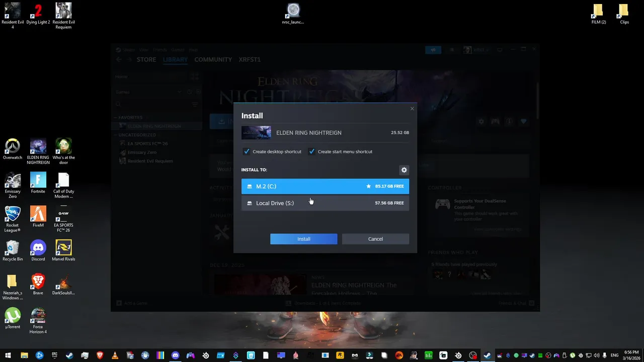This screenshot has height=362, width=644.
Task: Select the µTorrent desktop shortcut
Action: [x=13, y=318]
